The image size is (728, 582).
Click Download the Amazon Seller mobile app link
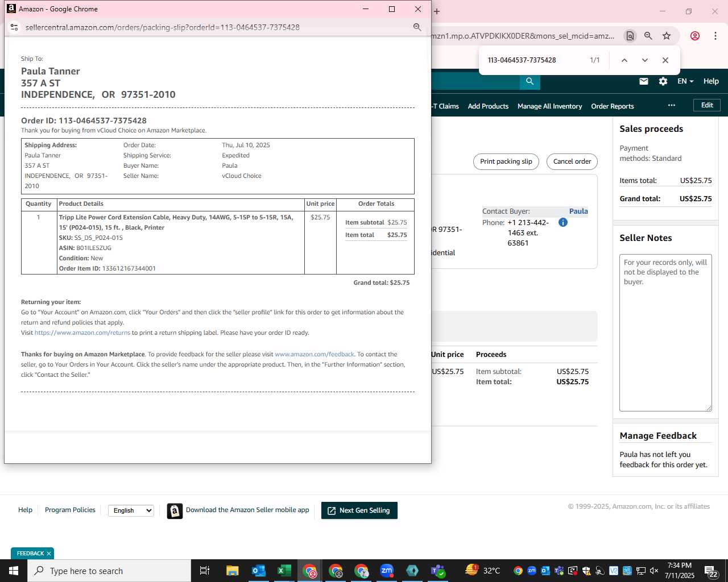pos(247,510)
